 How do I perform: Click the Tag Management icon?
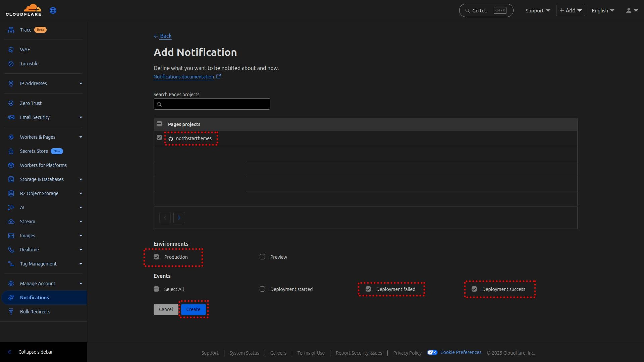coord(11,264)
